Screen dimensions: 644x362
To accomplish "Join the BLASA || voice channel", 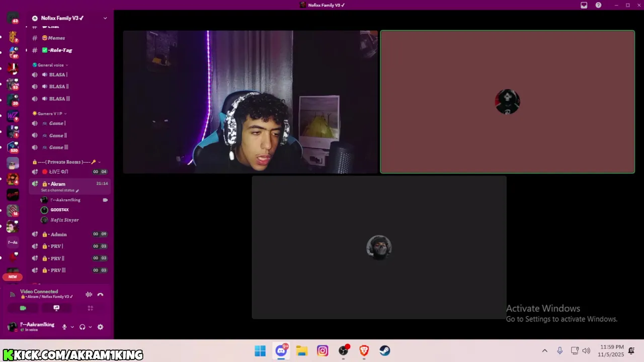I will 70,86.
